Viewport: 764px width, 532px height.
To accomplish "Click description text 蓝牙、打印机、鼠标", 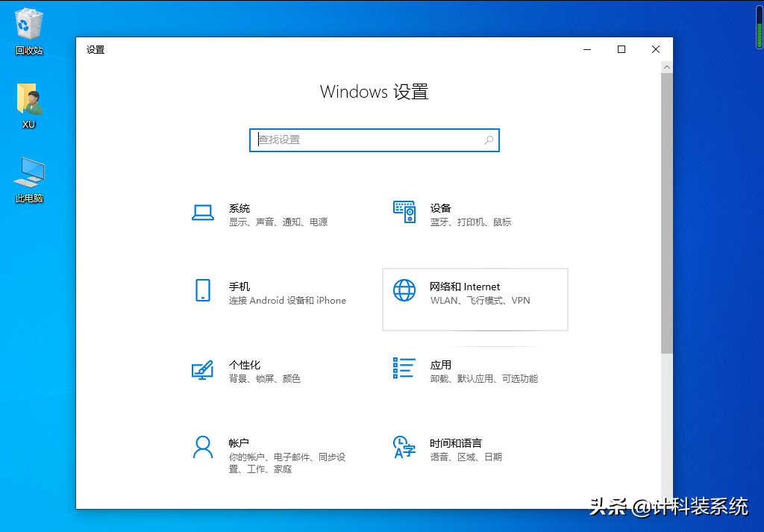I will click(471, 222).
